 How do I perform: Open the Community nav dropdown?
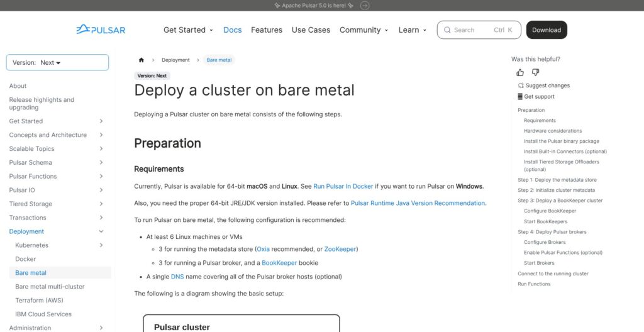pyautogui.click(x=364, y=30)
